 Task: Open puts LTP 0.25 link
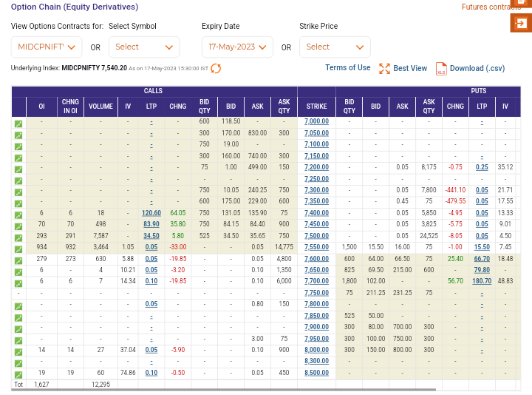coord(482,167)
